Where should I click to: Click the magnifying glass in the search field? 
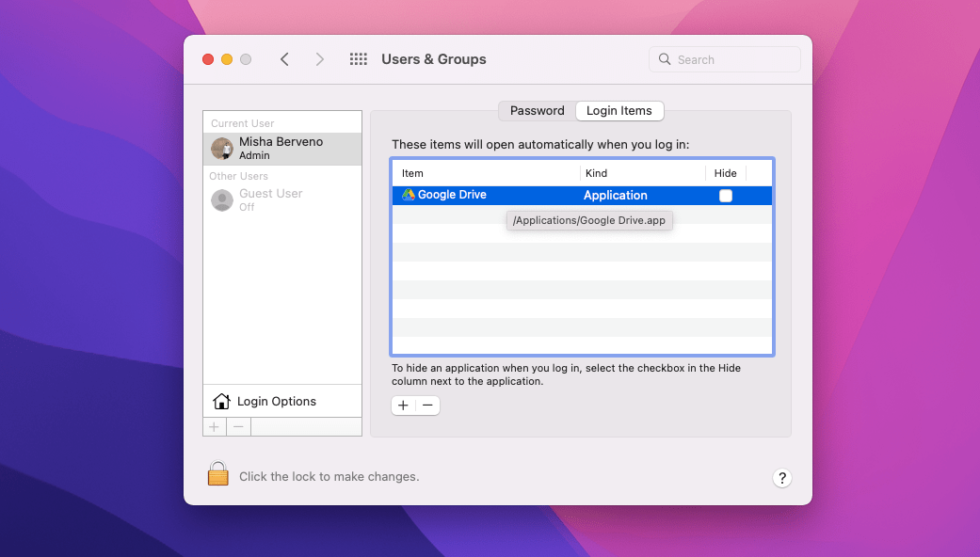click(x=666, y=59)
